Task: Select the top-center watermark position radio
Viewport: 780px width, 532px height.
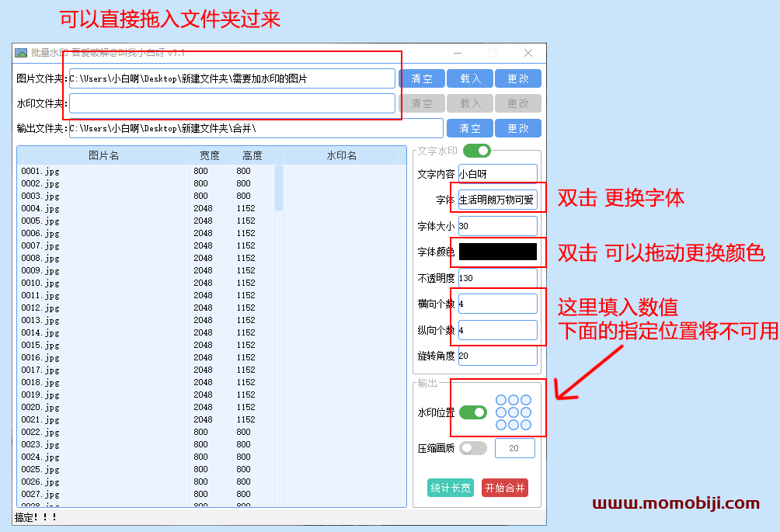Action: click(514, 400)
